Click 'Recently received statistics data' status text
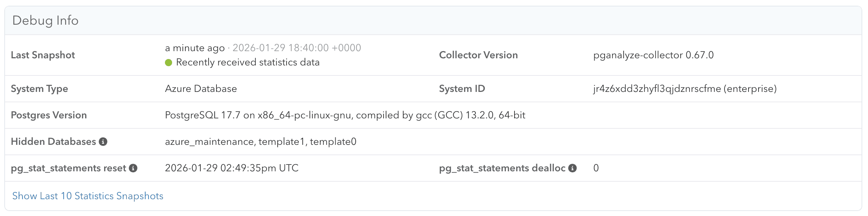 click(x=248, y=62)
